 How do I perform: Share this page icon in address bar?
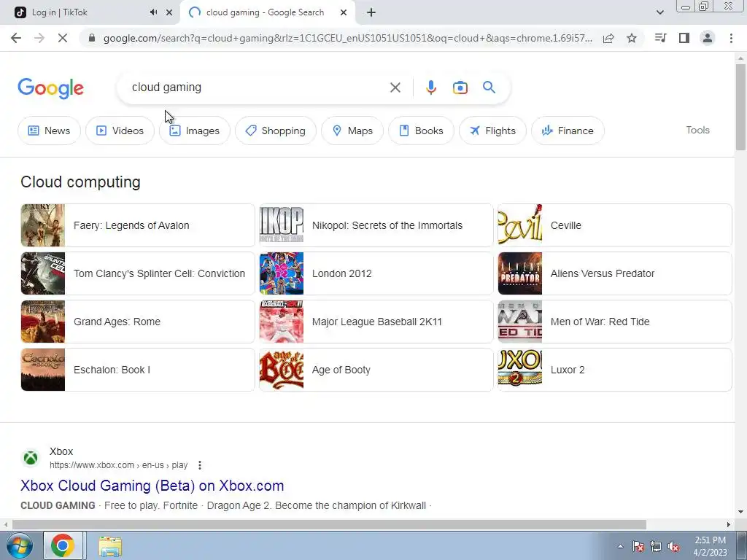608,38
